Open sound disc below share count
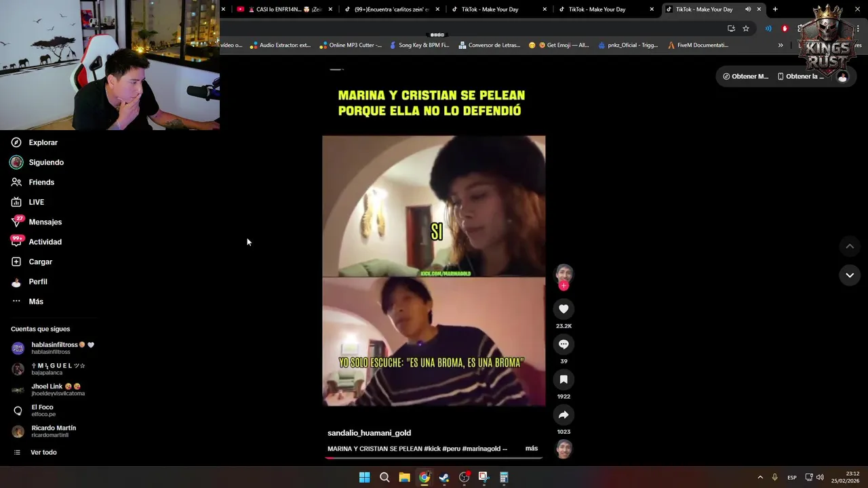The image size is (868, 488). click(x=564, y=449)
